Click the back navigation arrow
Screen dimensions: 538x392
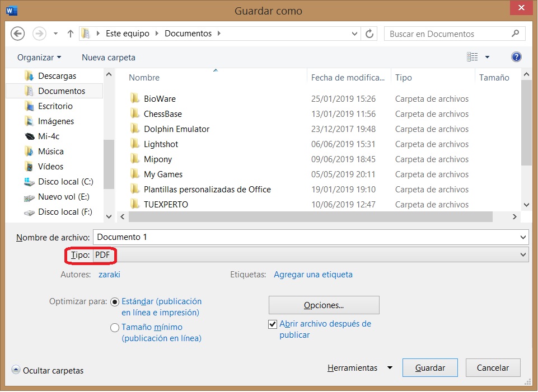(x=18, y=34)
